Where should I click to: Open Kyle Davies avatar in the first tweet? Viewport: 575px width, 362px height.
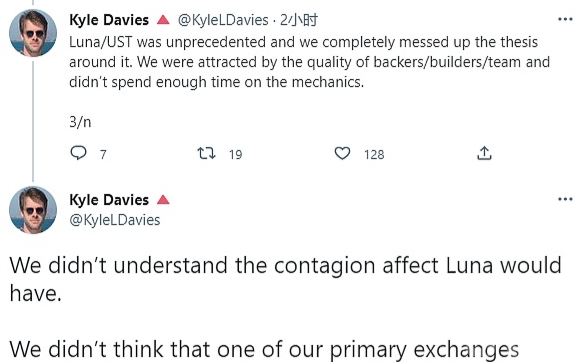coord(33,33)
